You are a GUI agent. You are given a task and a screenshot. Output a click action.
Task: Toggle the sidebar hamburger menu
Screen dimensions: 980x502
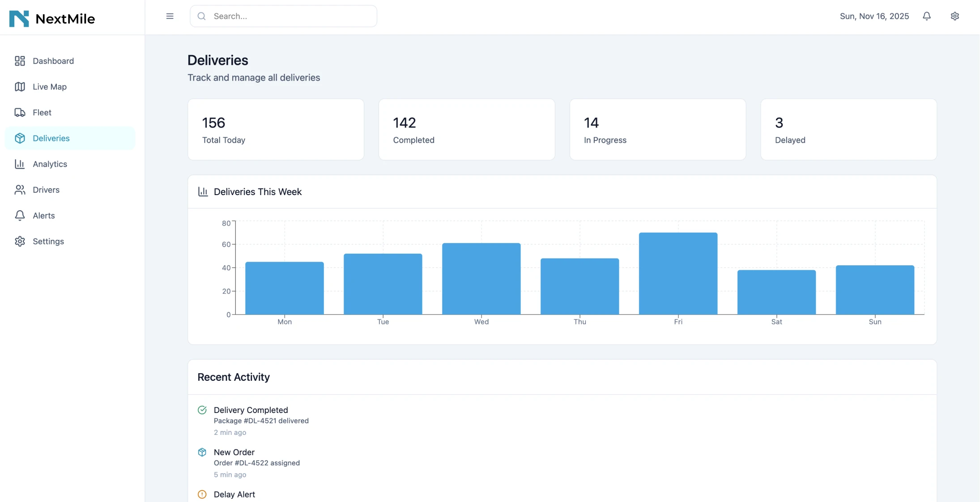(170, 16)
